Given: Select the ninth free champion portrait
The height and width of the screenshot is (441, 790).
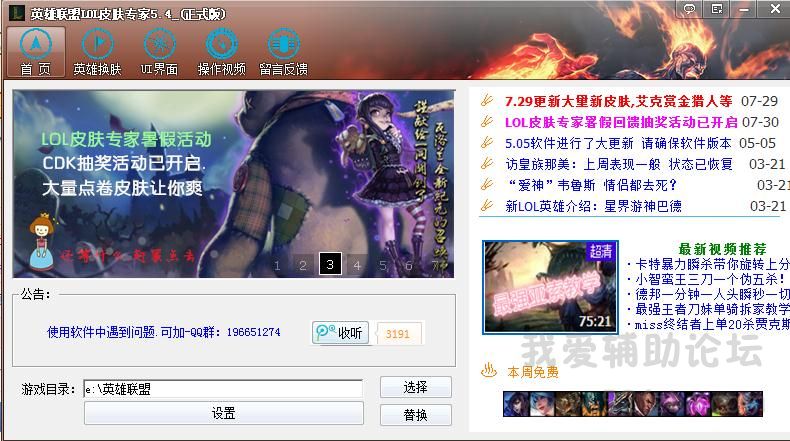Looking at the screenshot, I should [x=724, y=404].
